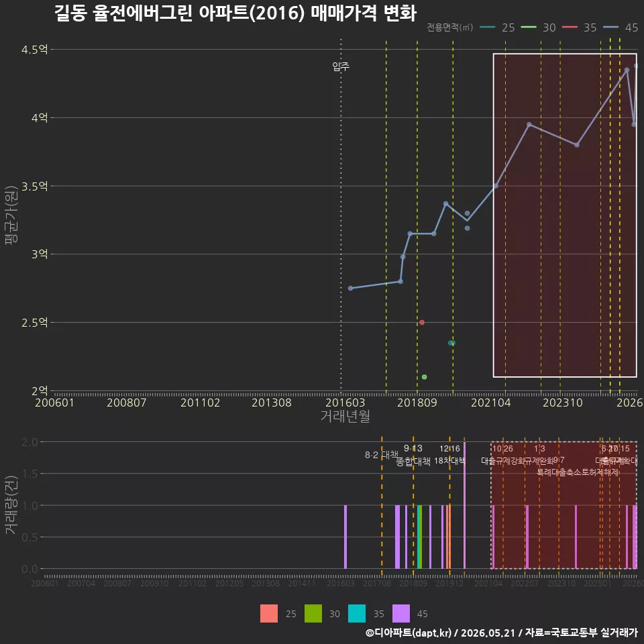The width and height of the screenshot is (644, 644).
Task: Click price-chart x-axis label 201603
Action: coord(345,402)
